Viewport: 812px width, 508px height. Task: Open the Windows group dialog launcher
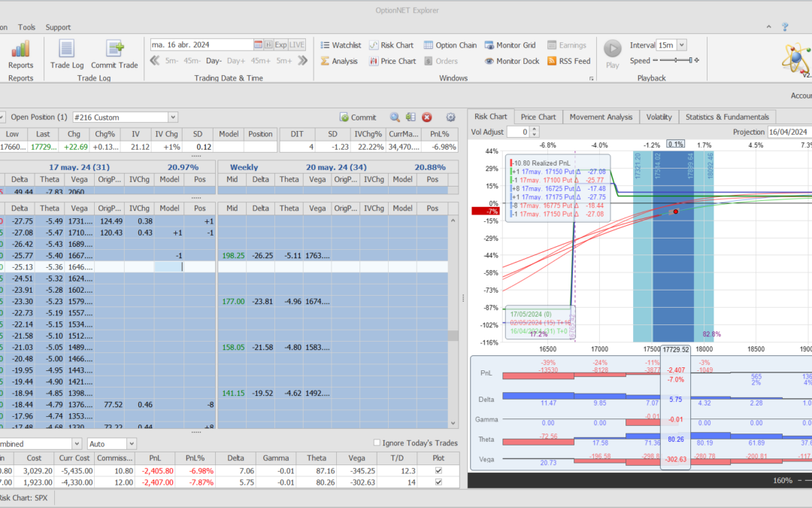click(592, 78)
